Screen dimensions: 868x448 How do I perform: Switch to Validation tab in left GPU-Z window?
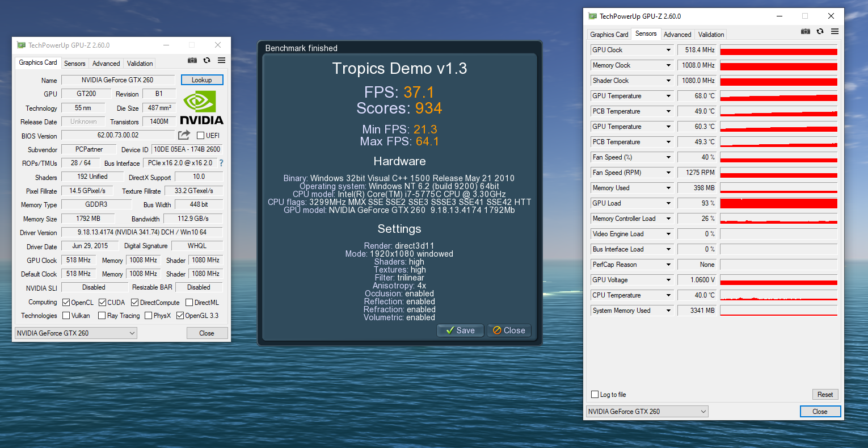[x=140, y=64]
